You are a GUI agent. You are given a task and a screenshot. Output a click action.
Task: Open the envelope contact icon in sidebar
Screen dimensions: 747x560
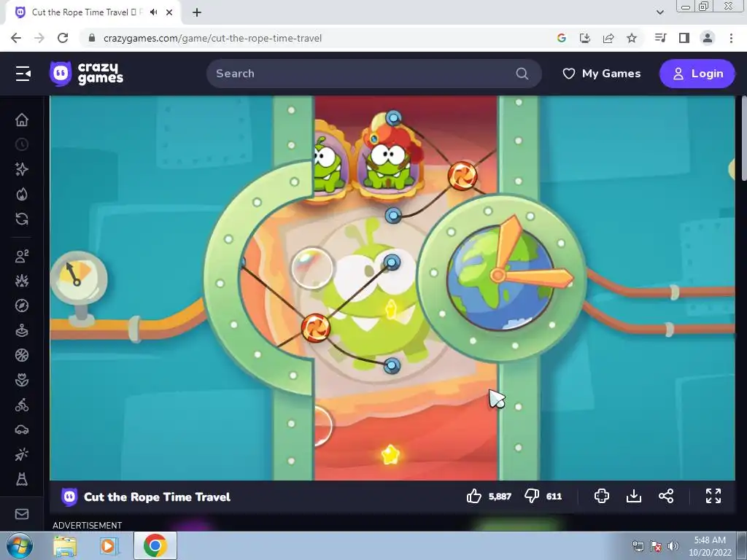click(22, 514)
